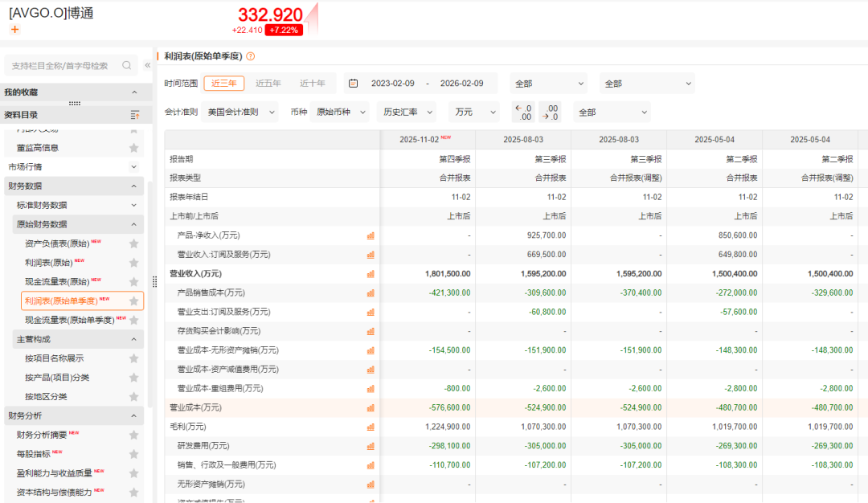Viewport: 868px width, 503px height.
Task: Add AVGO to watchlist with orange plus icon
Action: click(14, 30)
